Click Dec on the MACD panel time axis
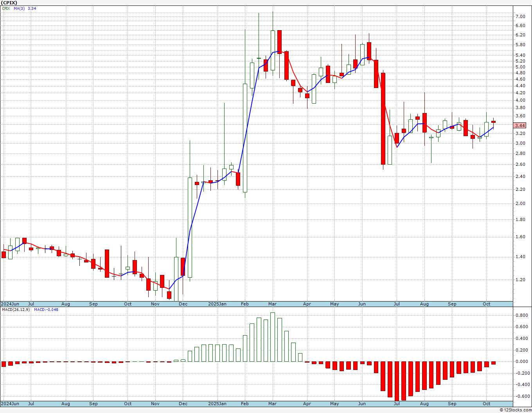532x413 pixels. pos(183,404)
